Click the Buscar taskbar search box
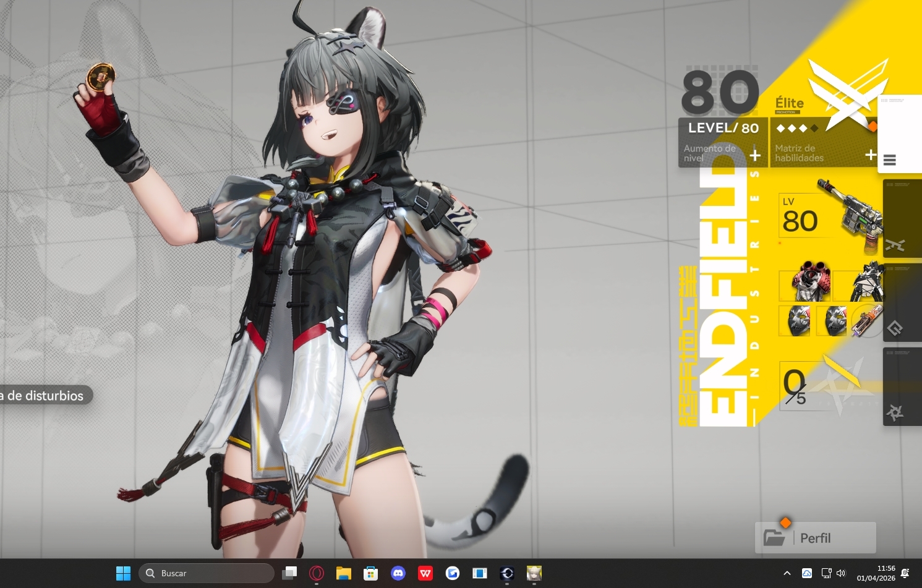 coord(207,573)
